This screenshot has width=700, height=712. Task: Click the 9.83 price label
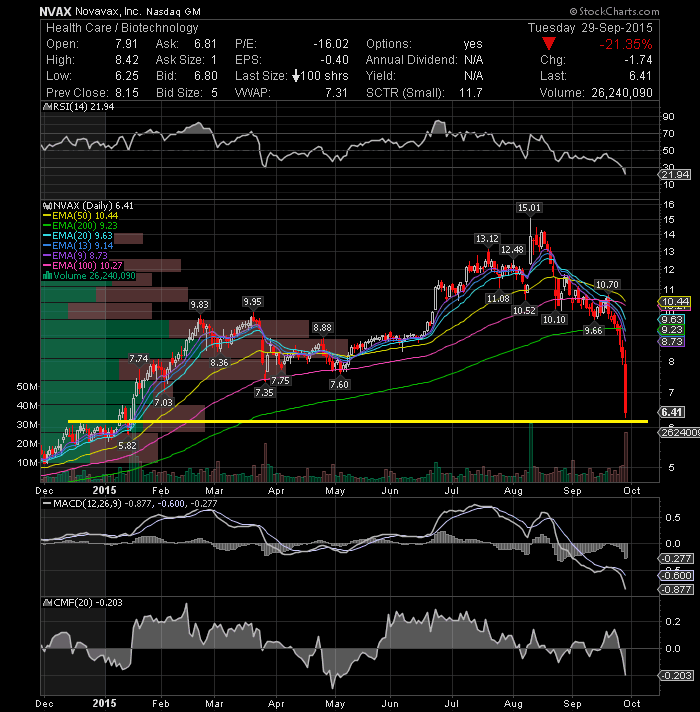[x=199, y=305]
